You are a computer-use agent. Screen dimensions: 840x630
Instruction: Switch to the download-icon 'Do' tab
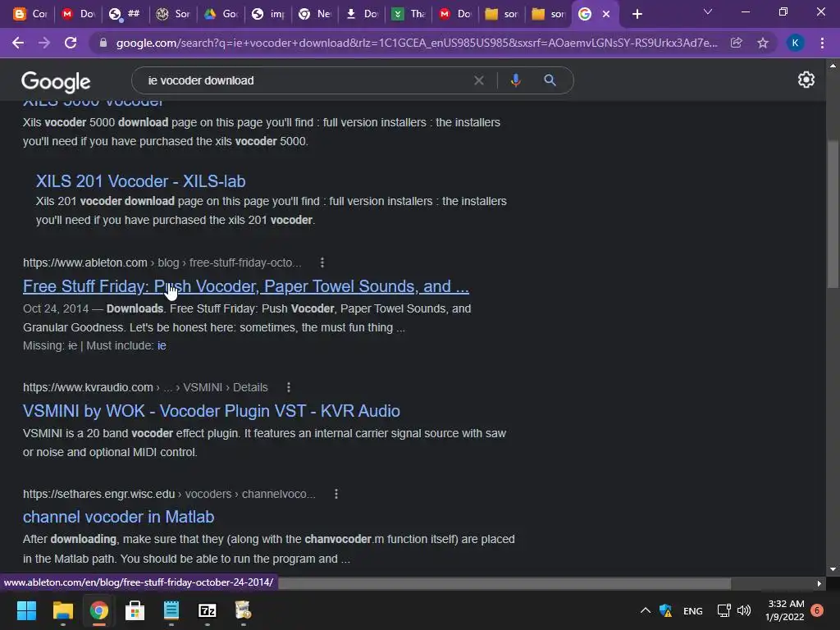pyautogui.click(x=362, y=14)
